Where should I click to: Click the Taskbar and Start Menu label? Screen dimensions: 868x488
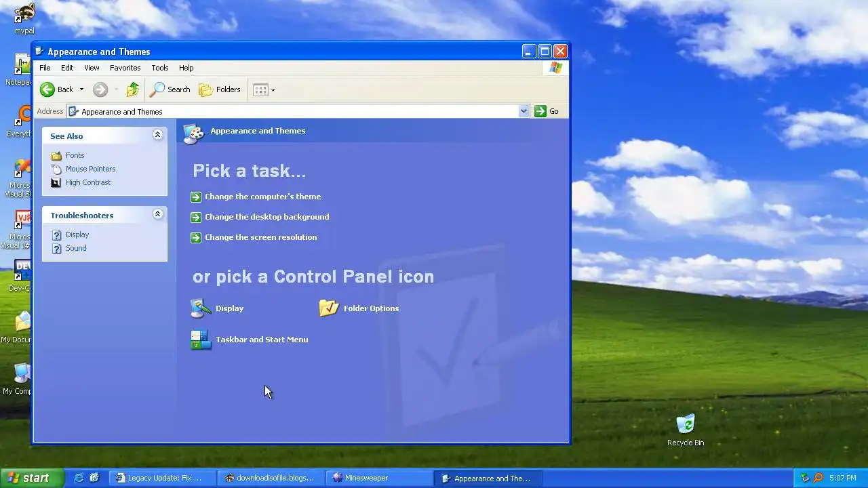tap(262, 340)
